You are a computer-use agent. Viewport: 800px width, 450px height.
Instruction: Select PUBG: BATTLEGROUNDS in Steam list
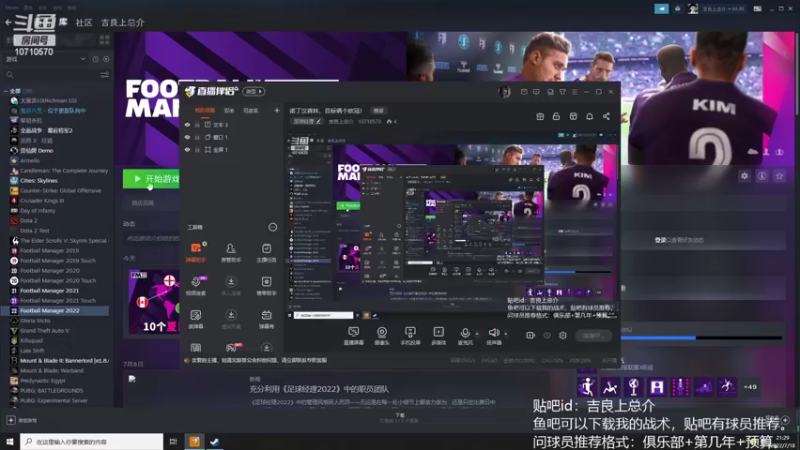point(52,390)
